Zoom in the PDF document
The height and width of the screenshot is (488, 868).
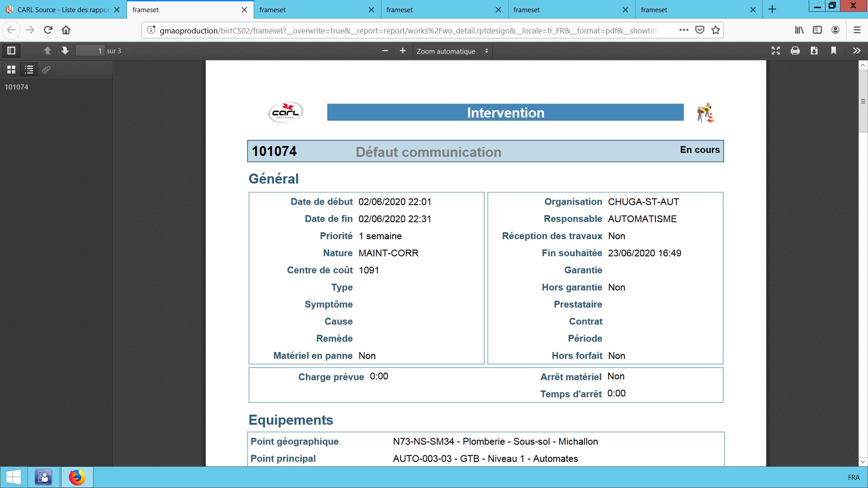(x=403, y=51)
